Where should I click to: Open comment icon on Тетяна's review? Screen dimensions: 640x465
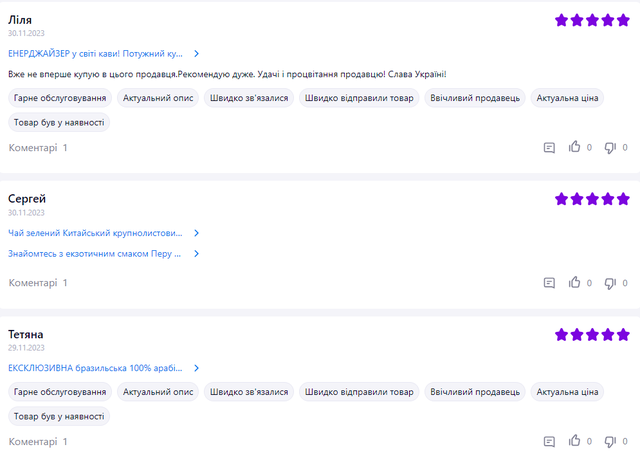point(549,441)
